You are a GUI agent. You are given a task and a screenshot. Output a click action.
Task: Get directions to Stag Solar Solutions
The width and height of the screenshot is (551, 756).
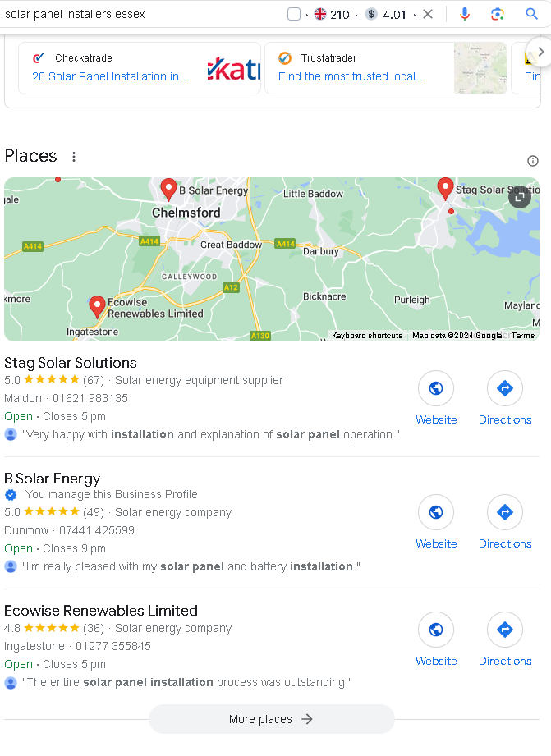pos(505,387)
